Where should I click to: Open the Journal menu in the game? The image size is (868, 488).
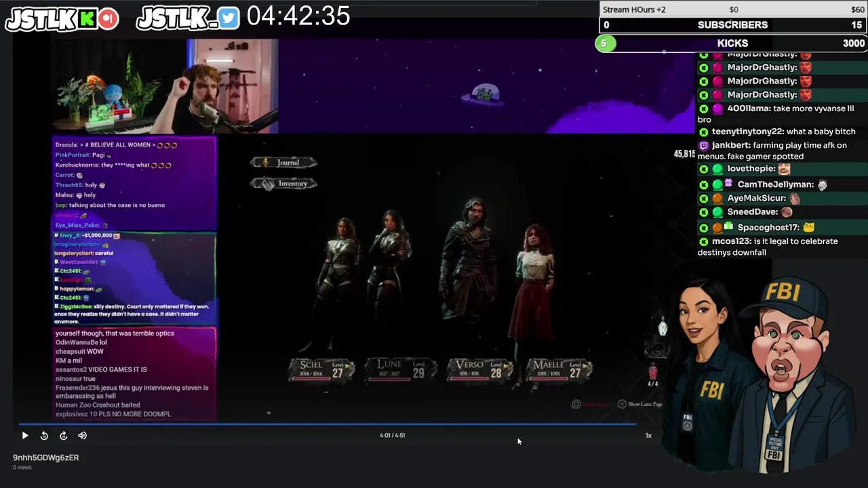coord(283,163)
